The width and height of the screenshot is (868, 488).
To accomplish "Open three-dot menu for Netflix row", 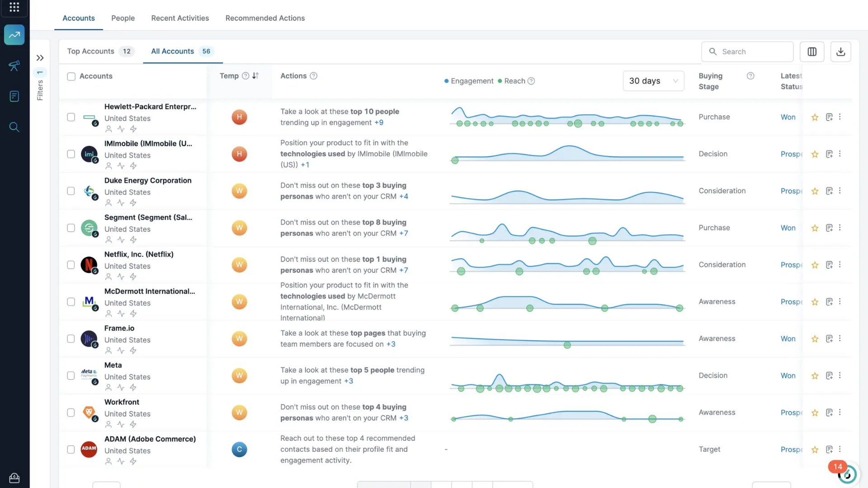I will coord(840,264).
